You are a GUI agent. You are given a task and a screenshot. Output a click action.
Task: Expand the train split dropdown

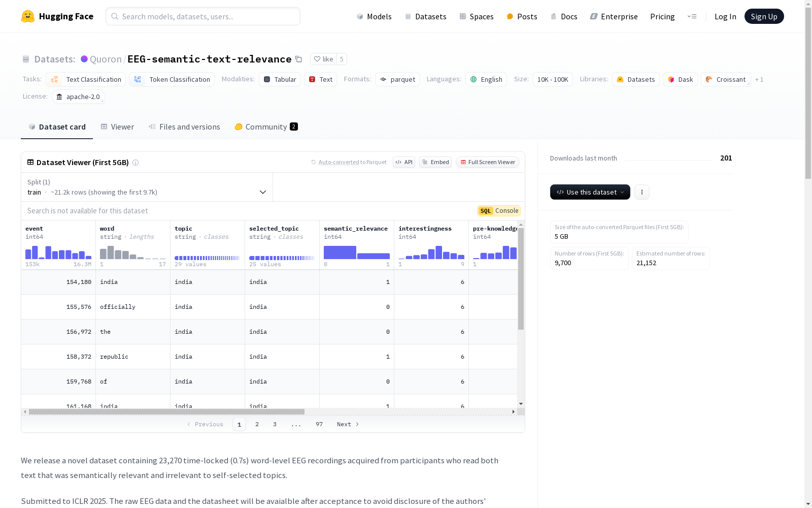(147, 187)
